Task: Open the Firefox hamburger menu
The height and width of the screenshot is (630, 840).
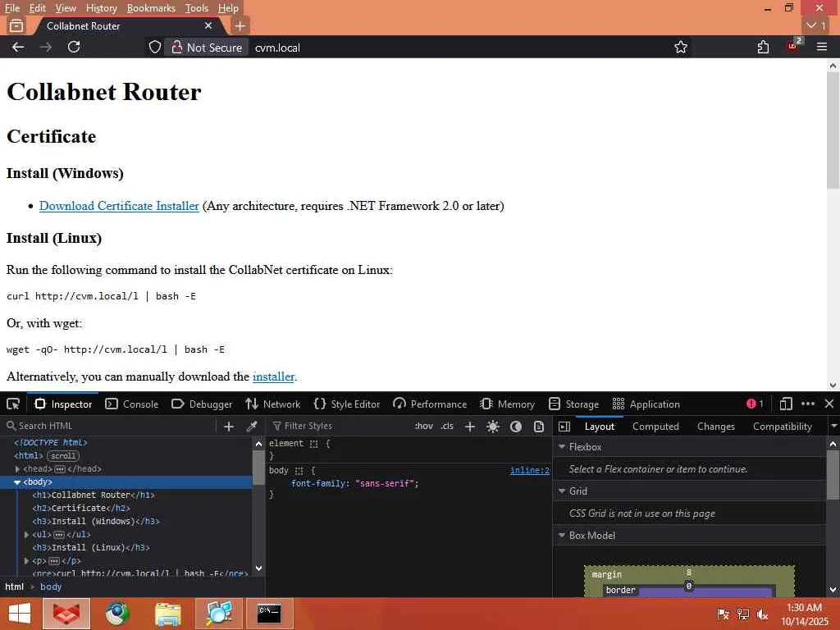Action: pos(822,47)
